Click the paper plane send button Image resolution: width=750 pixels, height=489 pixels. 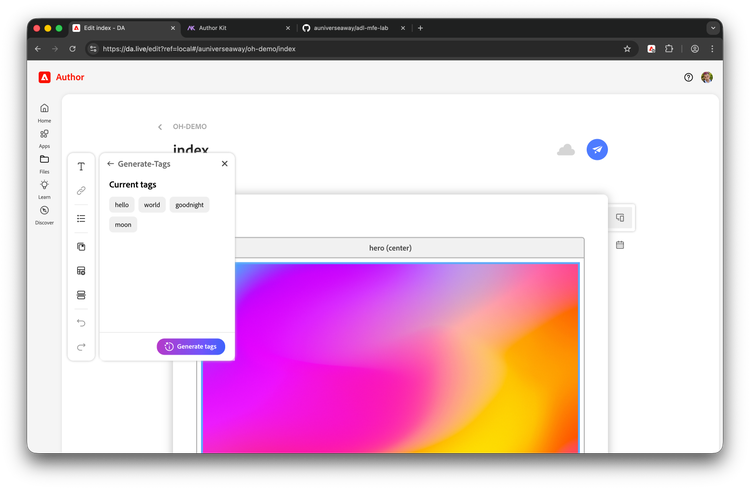[597, 149]
